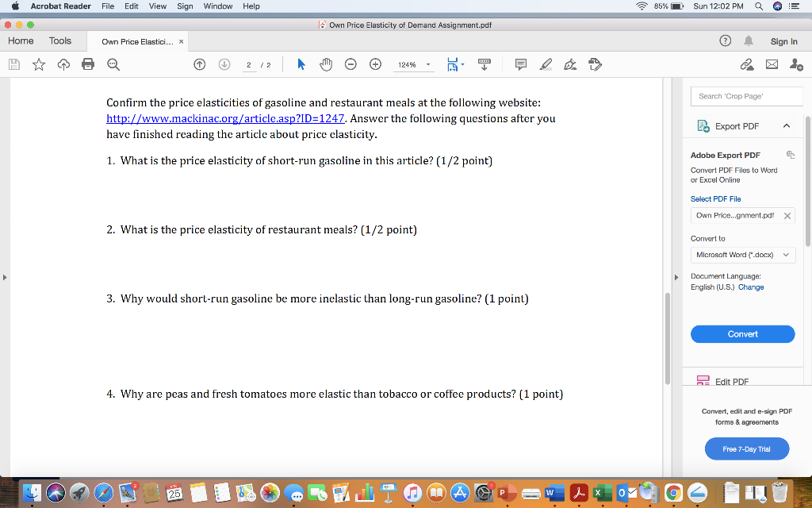Remove Own Price...gnment.pdf from Select PDF File

click(787, 214)
